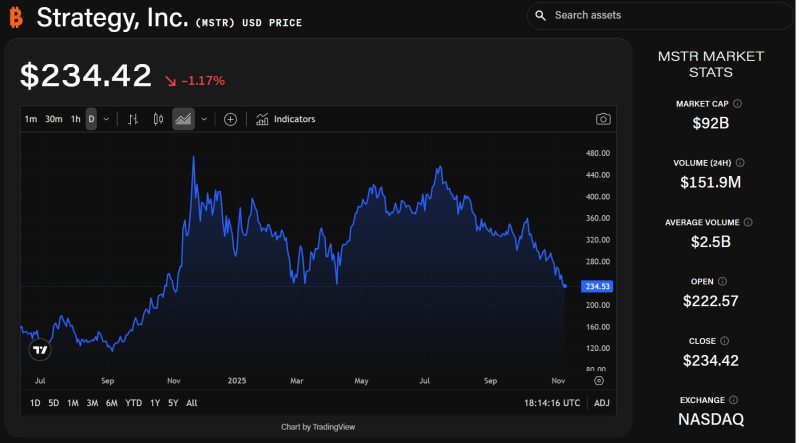This screenshot has height=443, width=800.
Task: Select the area chart style icon
Action: point(183,119)
